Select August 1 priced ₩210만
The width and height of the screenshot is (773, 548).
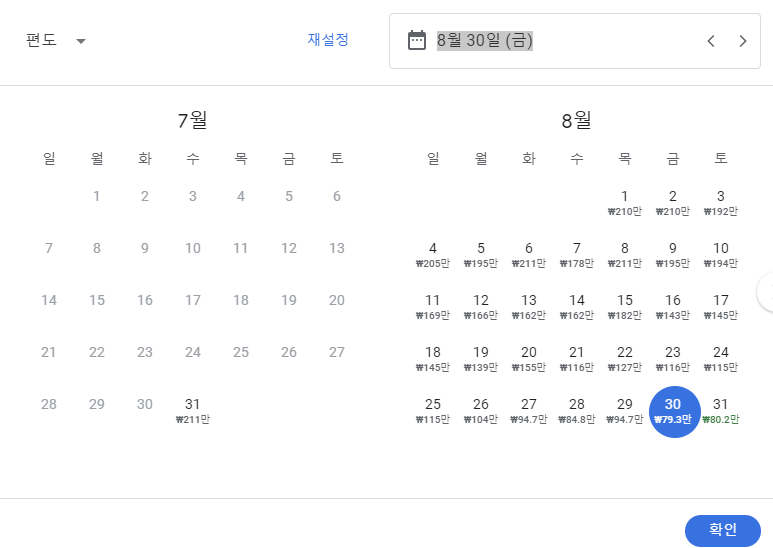click(x=625, y=204)
